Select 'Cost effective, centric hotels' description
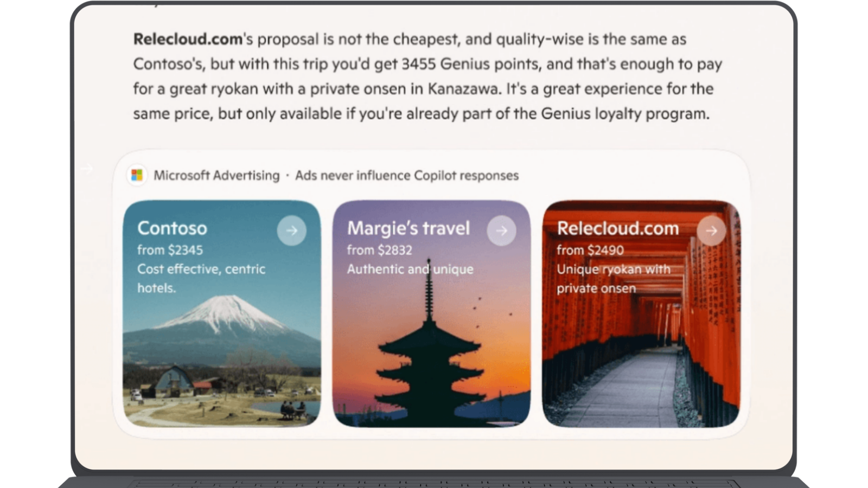 [201, 278]
